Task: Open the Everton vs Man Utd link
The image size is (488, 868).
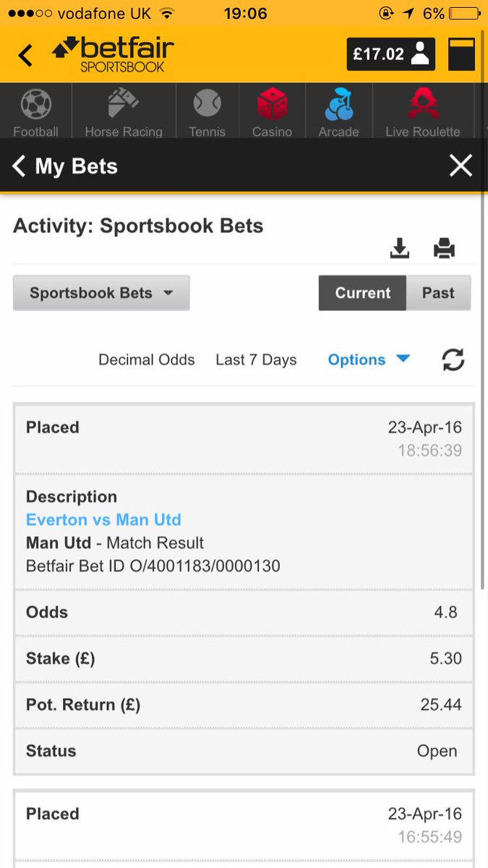Action: pyautogui.click(x=103, y=519)
